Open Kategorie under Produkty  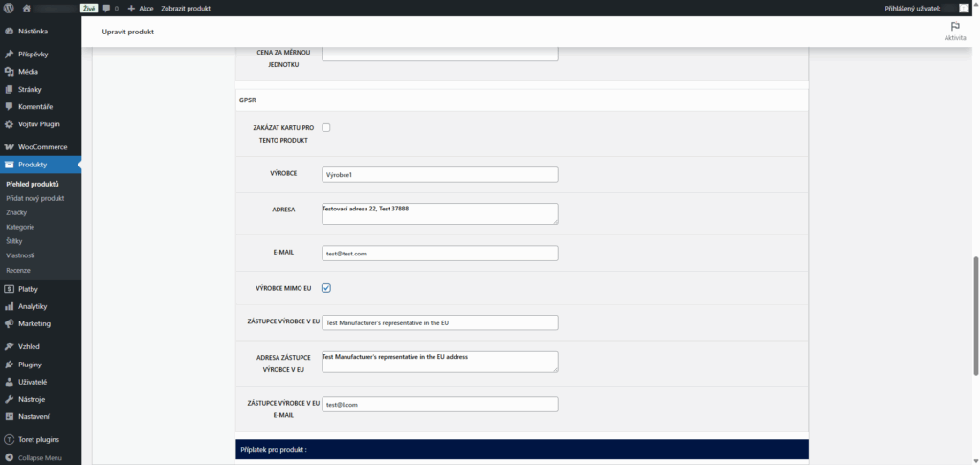coord(20,227)
